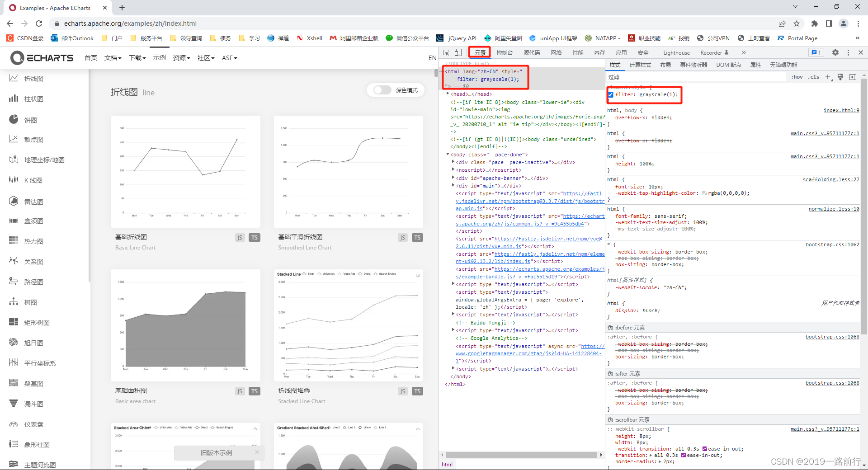Open the funnel 漏斗图 category icon
Image resolution: width=868 pixels, height=470 pixels.
14,404
